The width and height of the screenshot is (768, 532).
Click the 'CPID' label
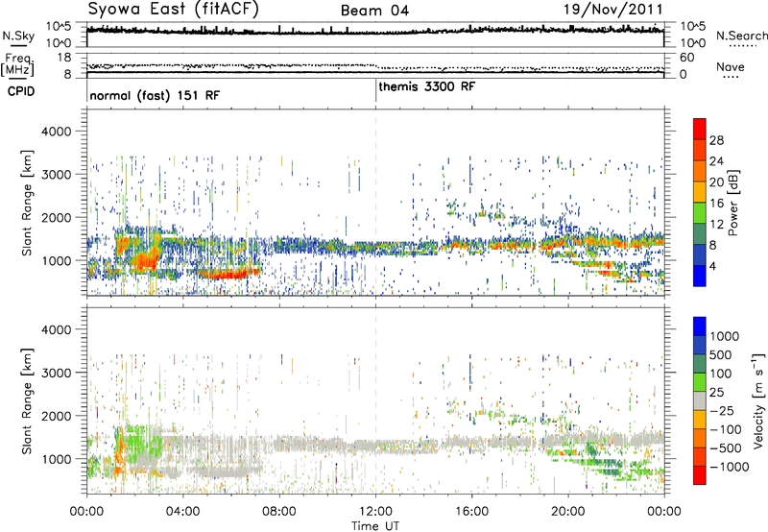click(21, 91)
